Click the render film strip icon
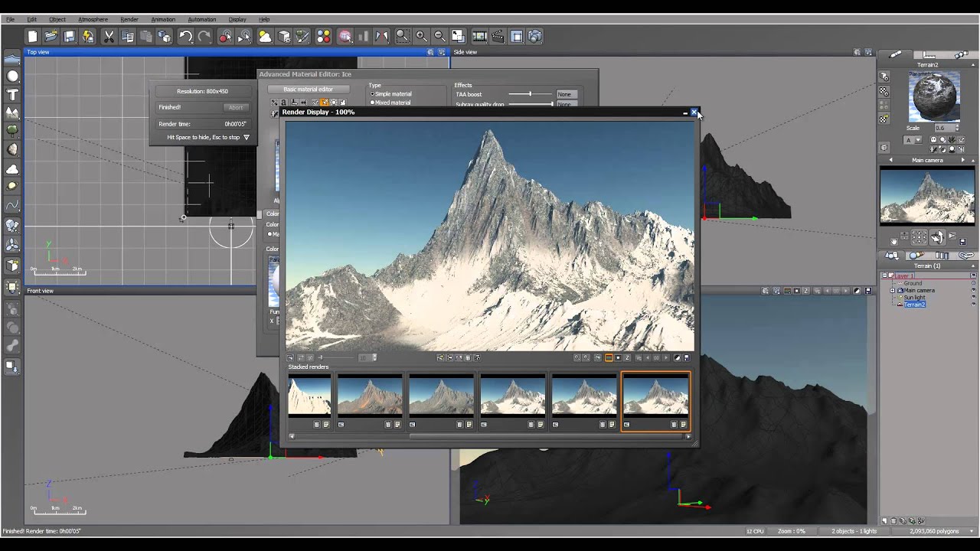The image size is (980, 551). pos(479,36)
